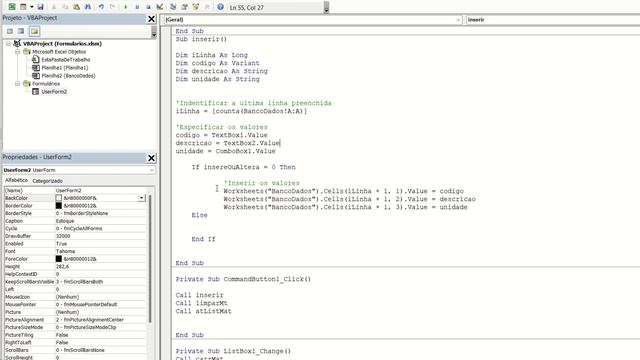The height and width of the screenshot is (360, 640).
Task: Place cursor on the Sub inserir() line
Action: [x=201, y=39]
